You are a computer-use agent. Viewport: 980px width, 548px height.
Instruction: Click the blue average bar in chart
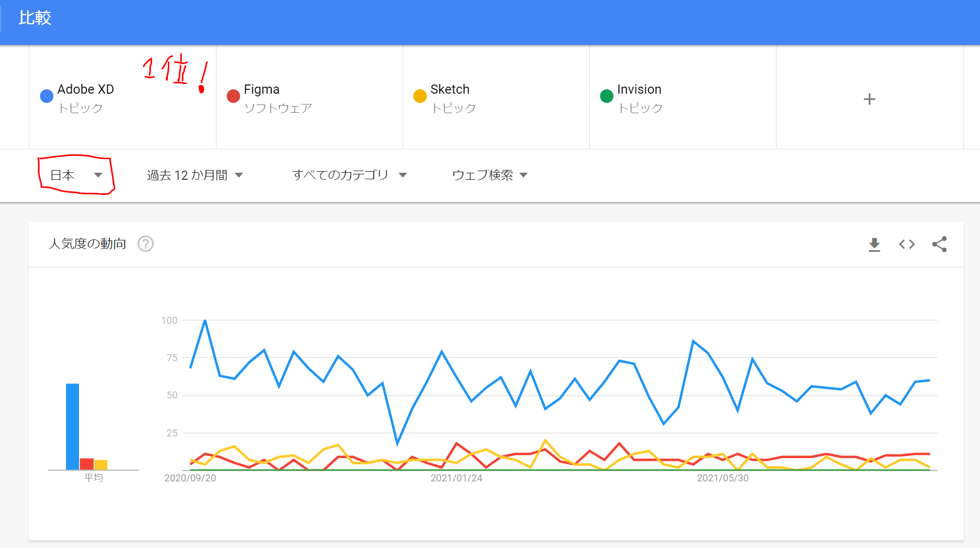[73, 427]
